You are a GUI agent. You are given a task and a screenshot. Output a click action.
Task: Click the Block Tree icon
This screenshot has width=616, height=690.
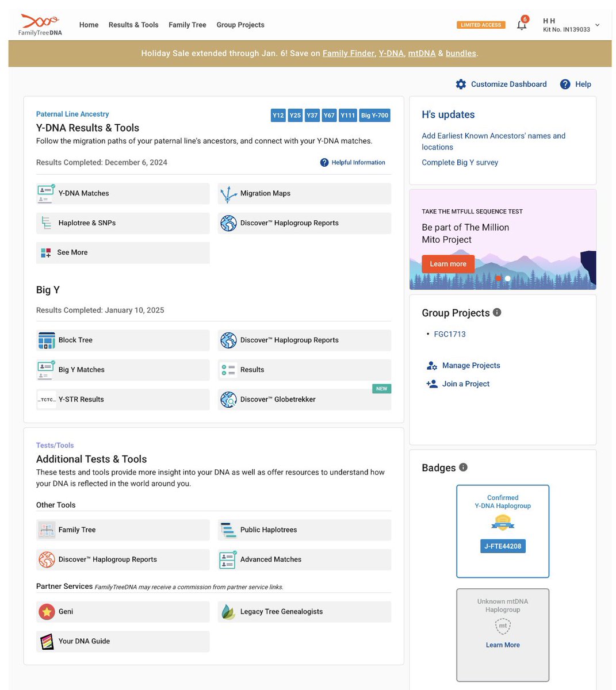[47, 340]
